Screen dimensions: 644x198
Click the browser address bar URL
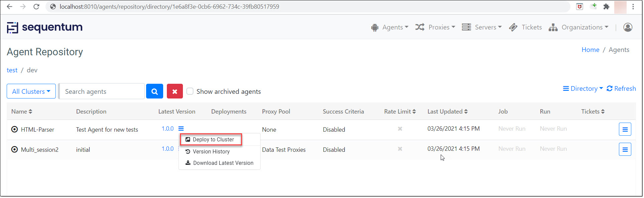tap(169, 6)
